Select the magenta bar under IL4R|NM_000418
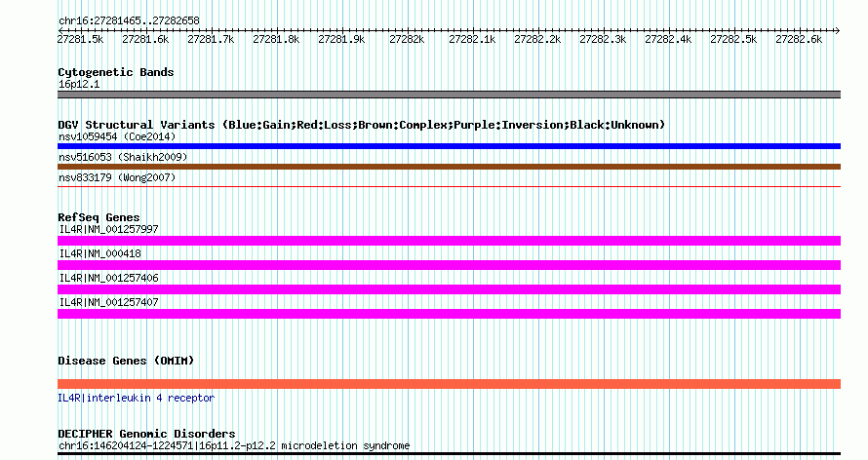This screenshot has height=460, width=868. (x=449, y=265)
